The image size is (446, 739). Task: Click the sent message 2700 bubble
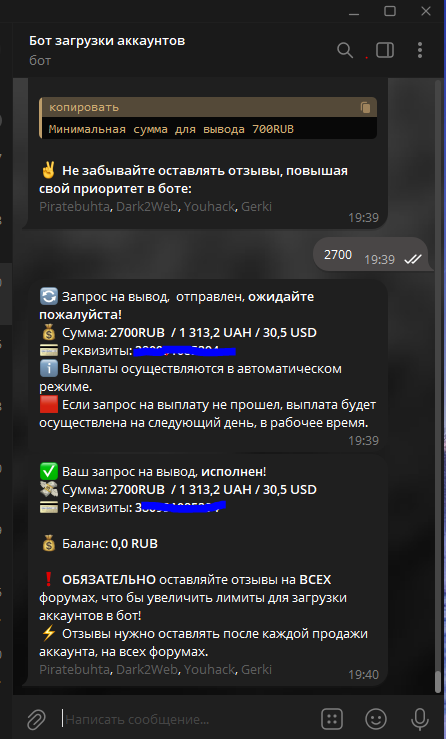(x=370, y=255)
